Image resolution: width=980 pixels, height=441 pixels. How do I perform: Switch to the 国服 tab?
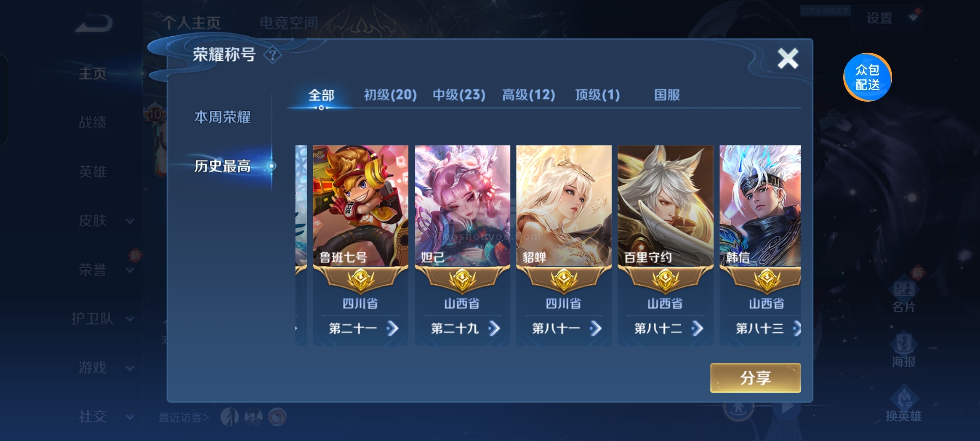667,95
